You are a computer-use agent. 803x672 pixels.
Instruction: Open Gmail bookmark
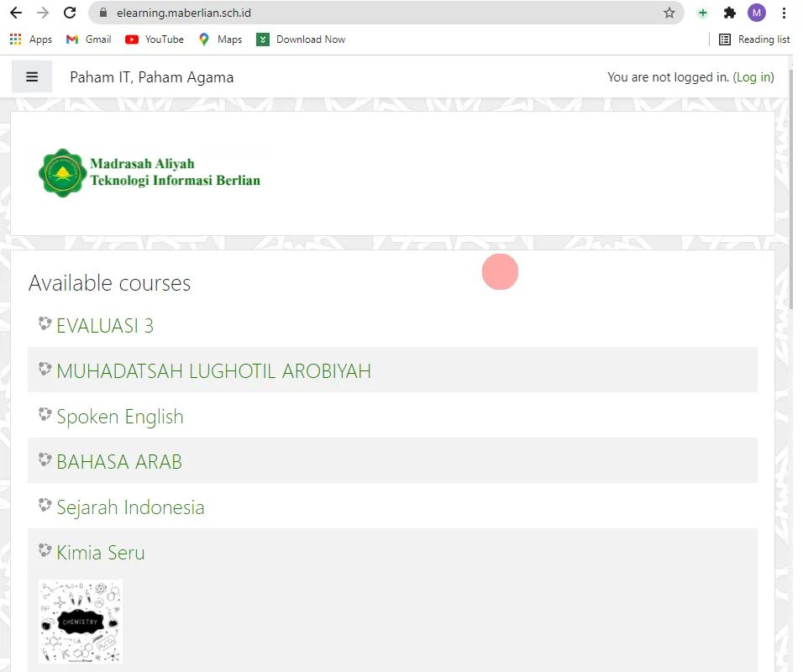tap(89, 39)
